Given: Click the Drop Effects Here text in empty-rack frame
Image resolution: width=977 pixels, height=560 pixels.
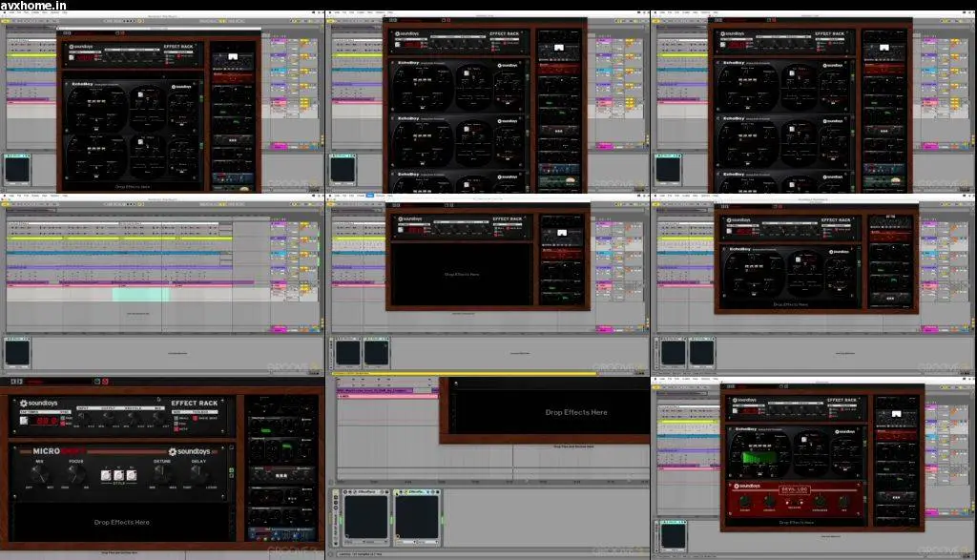Looking at the screenshot, I should (x=462, y=274).
